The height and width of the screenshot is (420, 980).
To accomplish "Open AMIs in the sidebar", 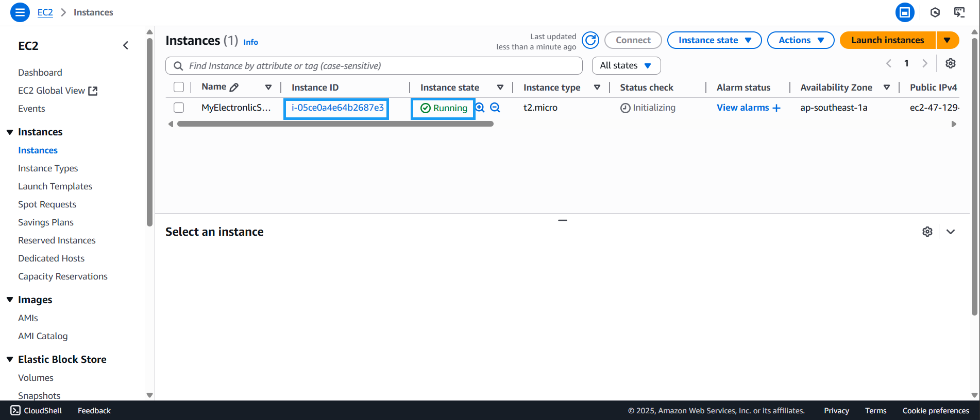I will [28, 318].
